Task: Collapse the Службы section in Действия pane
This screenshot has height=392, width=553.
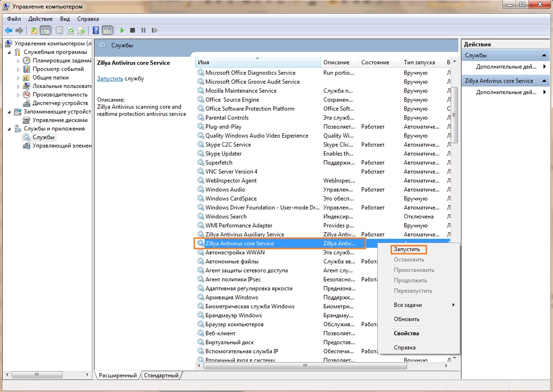Action: tap(545, 55)
